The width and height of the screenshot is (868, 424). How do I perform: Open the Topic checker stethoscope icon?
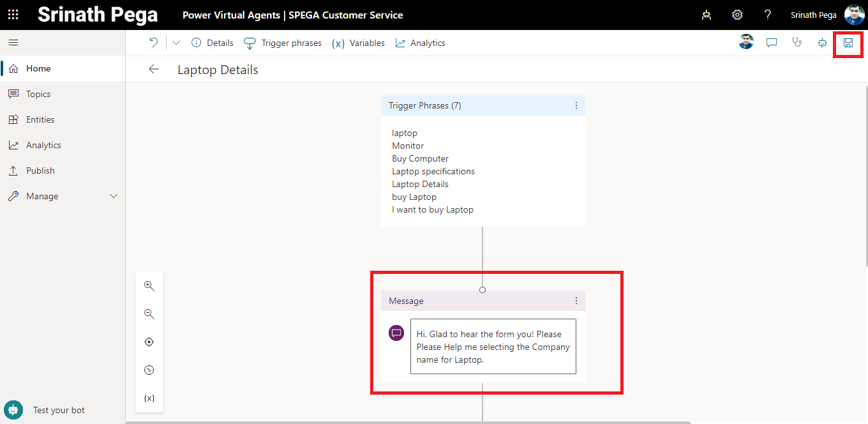(x=797, y=43)
